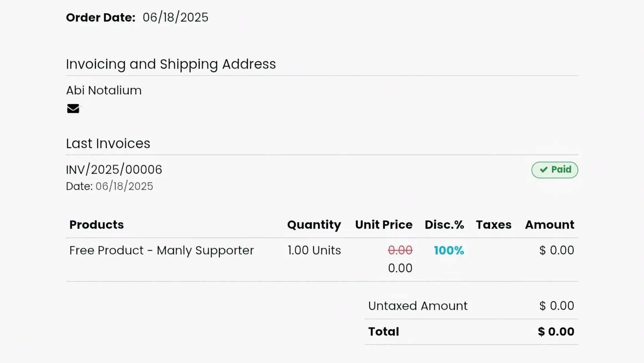Click the Quantity column header
This screenshot has width=644, height=363.
click(x=314, y=225)
